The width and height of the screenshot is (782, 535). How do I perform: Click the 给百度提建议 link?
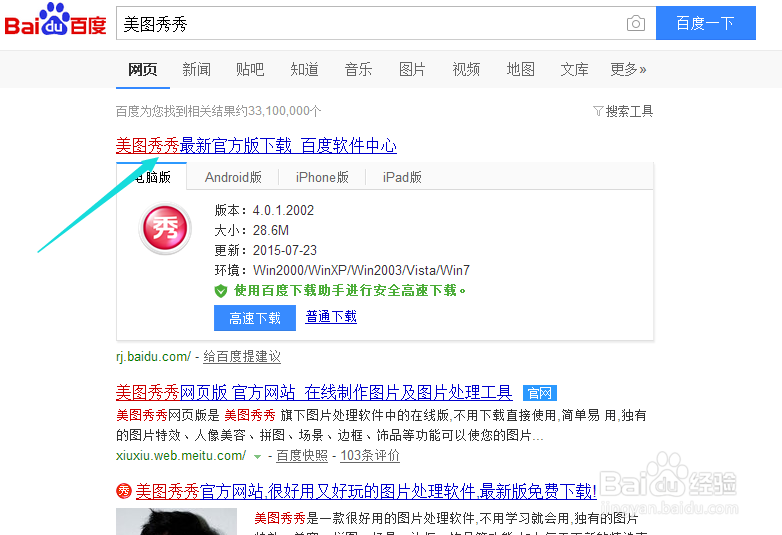click(242, 357)
